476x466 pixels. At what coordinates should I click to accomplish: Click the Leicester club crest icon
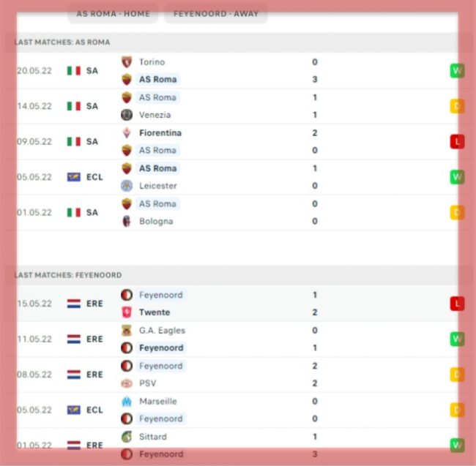coord(127,186)
